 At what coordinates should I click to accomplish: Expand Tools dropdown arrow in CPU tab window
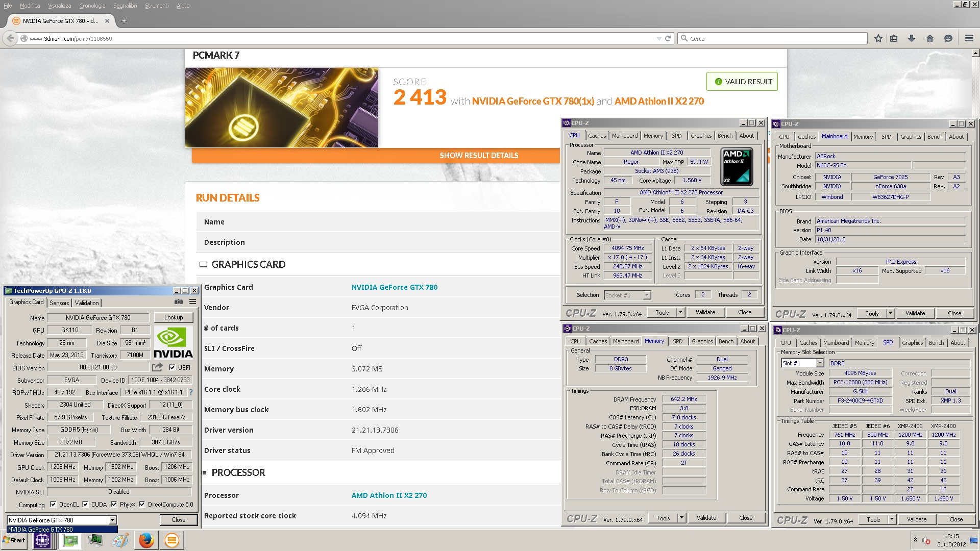(x=680, y=312)
